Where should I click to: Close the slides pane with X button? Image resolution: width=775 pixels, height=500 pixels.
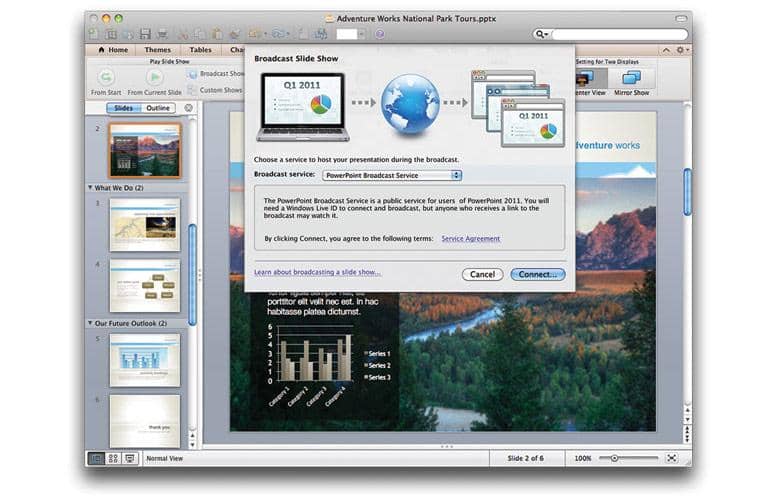pos(188,108)
